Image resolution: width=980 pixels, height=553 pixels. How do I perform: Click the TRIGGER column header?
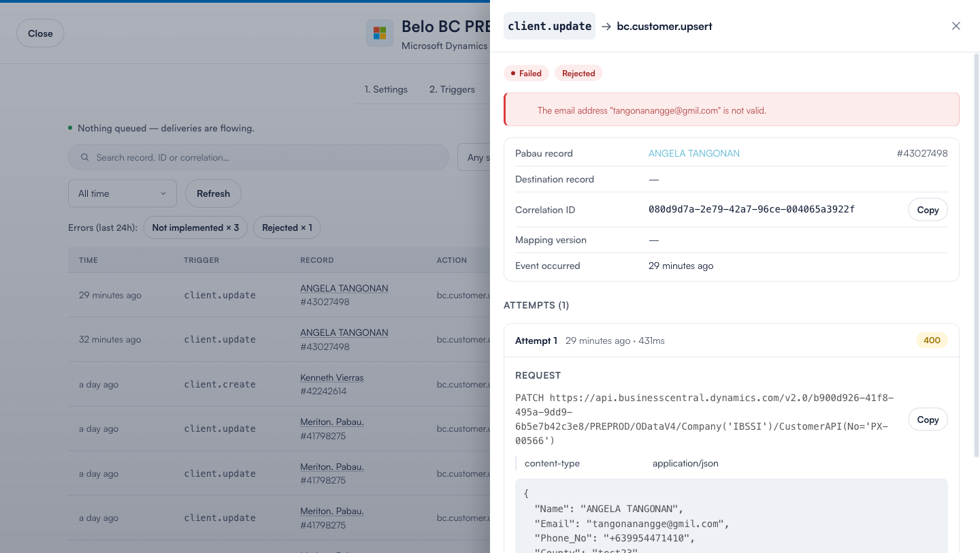click(x=201, y=260)
